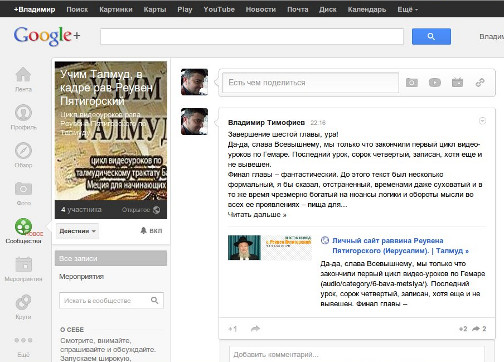Select the Все записи filter tab

(111, 258)
